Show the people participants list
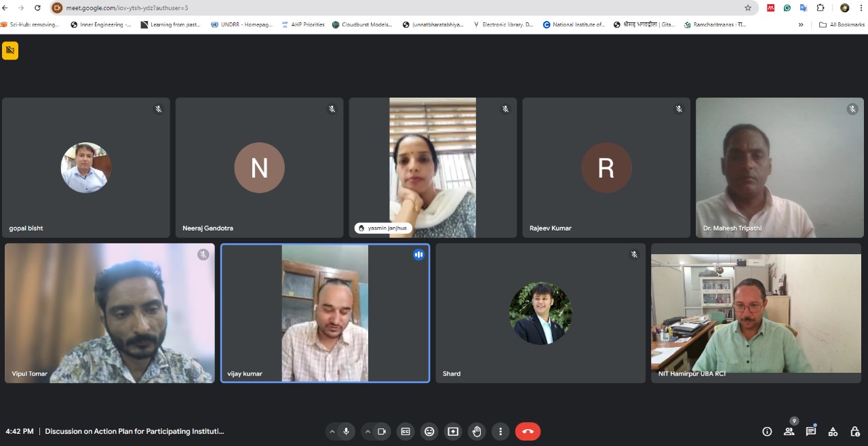The width and height of the screenshot is (868, 446). [789, 432]
